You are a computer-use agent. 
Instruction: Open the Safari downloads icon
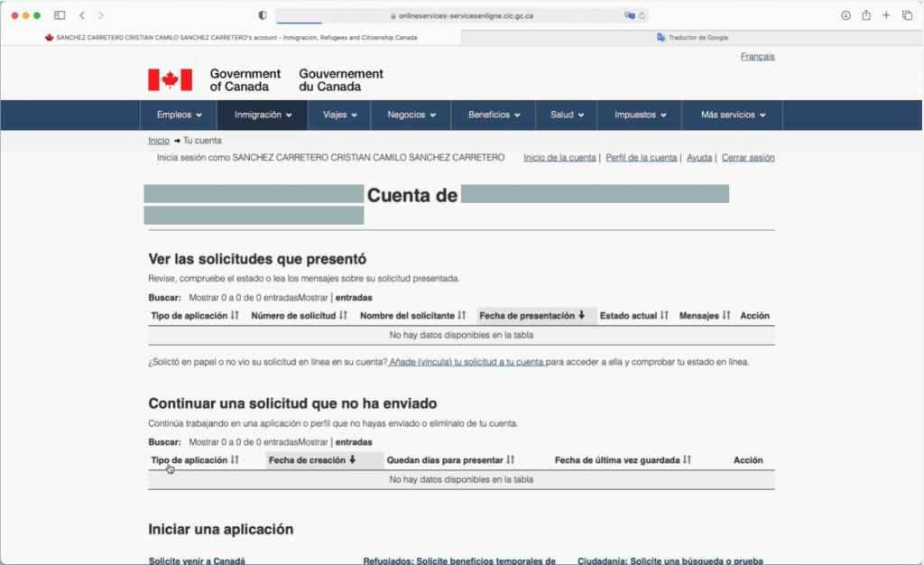tap(845, 15)
